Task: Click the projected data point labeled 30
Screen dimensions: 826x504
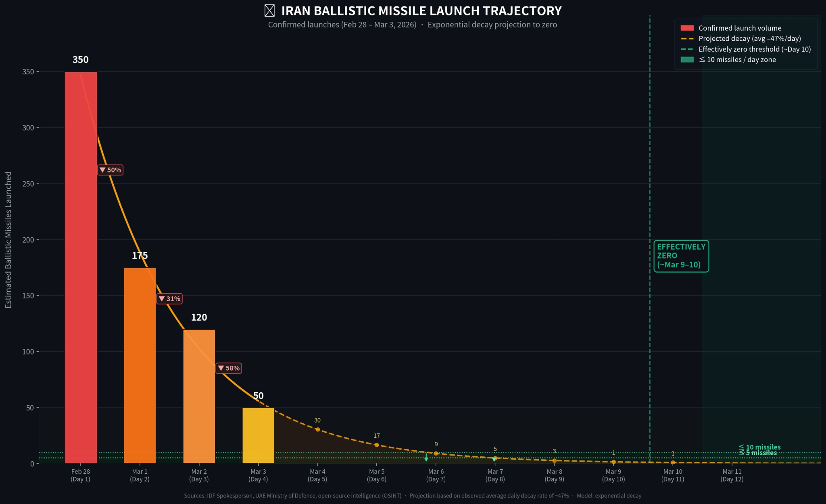Action: 317,429
